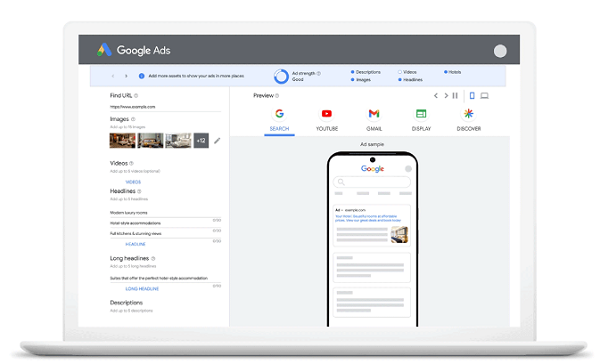Click the Google logo in phone preview
This screenshot has height=364, width=600.
372,169
